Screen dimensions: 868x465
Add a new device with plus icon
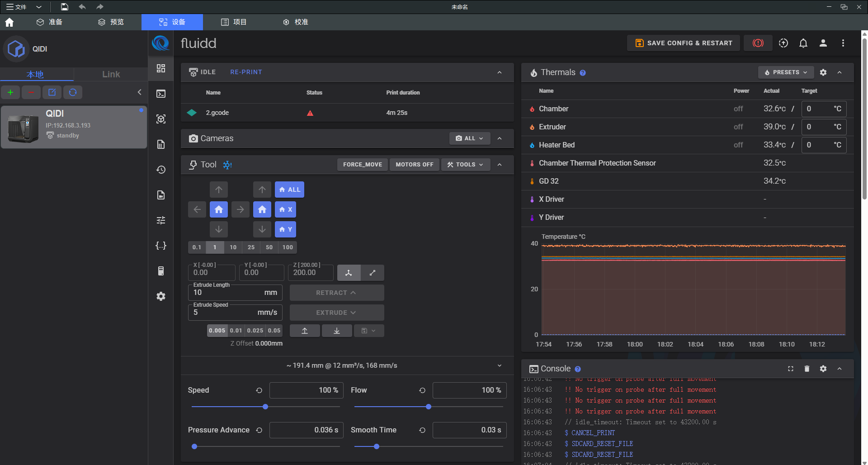(x=10, y=92)
